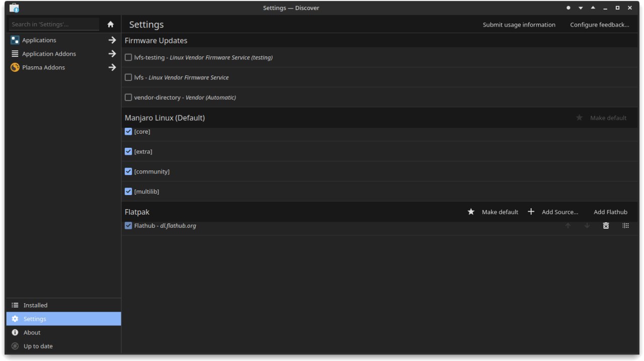Click the keep-above up triangle in title bar
Viewport: 644px width, 361px height.
click(x=593, y=8)
